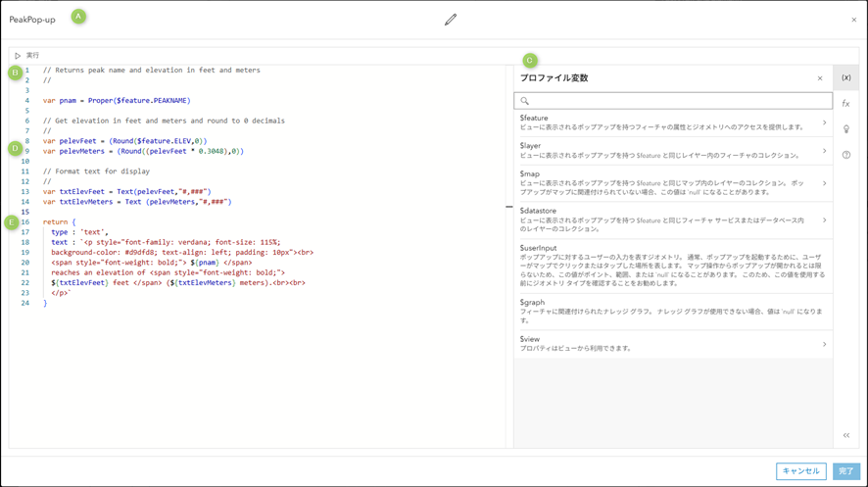Place cursor on line 4 var pnam
Screen dimensions: 868x487
pyautogui.click(x=117, y=101)
